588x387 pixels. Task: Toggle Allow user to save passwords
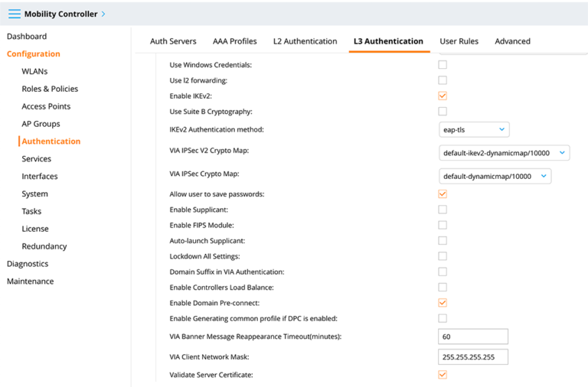click(443, 193)
